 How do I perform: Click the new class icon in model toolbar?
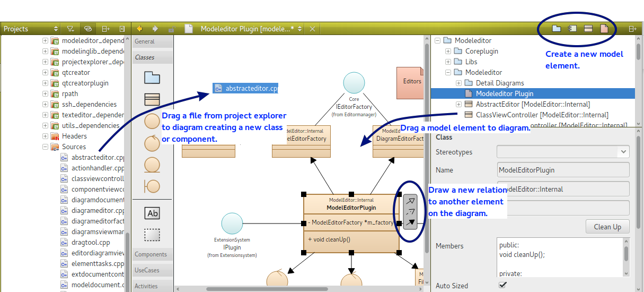click(x=588, y=29)
